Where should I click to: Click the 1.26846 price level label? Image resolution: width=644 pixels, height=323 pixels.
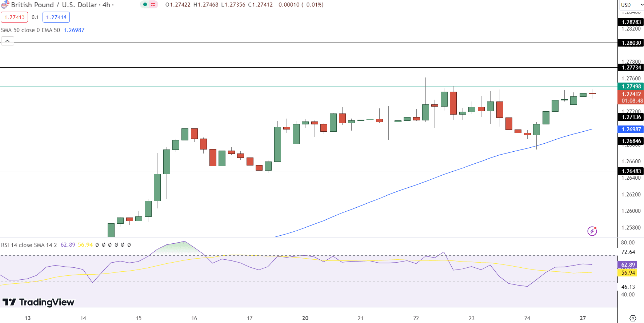click(631, 141)
